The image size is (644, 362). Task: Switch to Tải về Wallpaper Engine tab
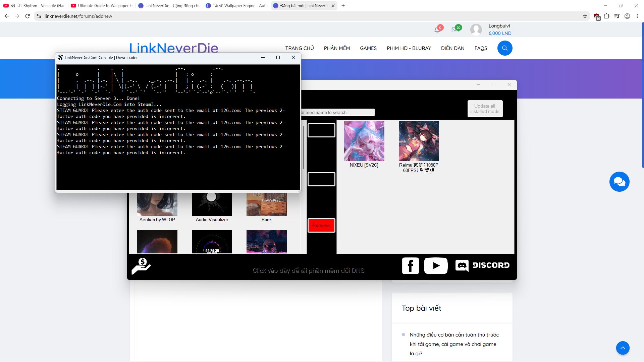[x=236, y=6]
